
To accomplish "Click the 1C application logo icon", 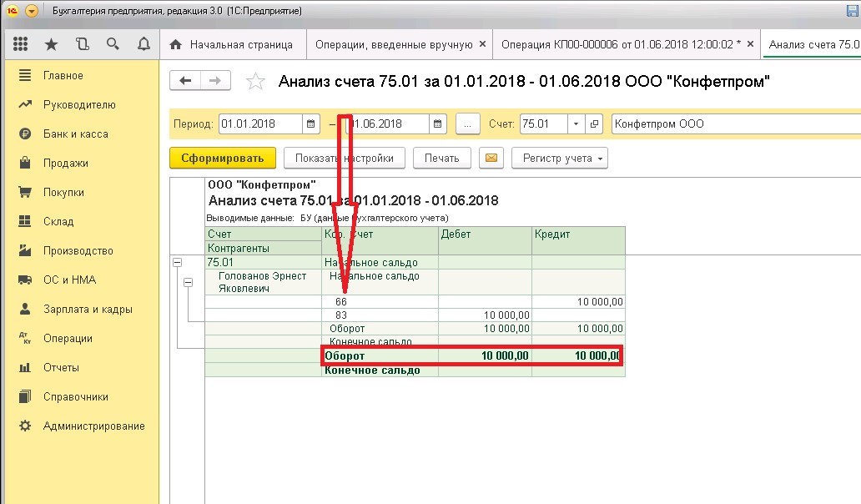I will 12,11.
